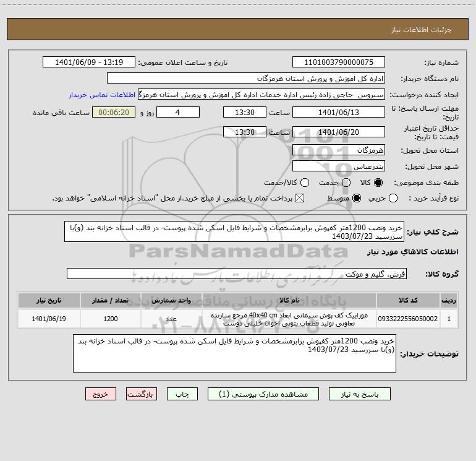Select the کالا radio button
Image resolution: width=476 pixels, height=461 pixels.
pyautogui.click(x=378, y=183)
